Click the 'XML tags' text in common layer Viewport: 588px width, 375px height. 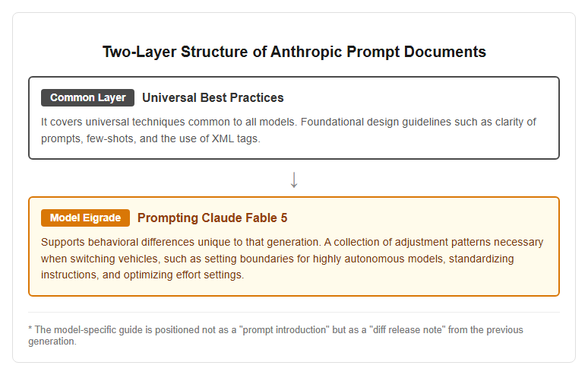236,138
